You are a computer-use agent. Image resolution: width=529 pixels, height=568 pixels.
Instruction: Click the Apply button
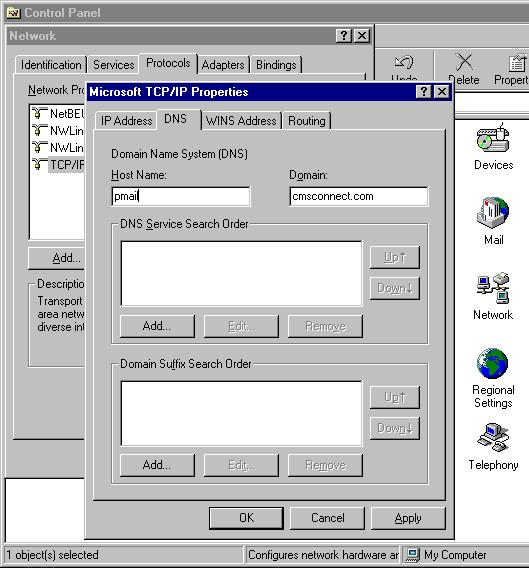(408, 518)
